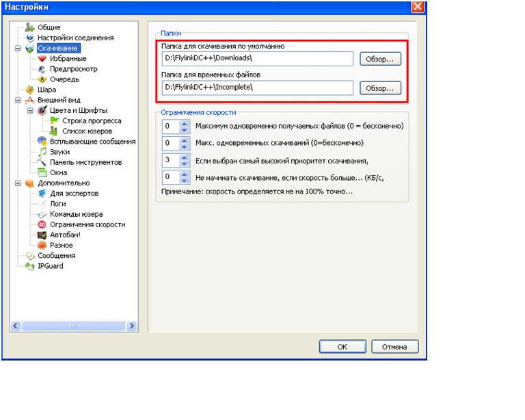This screenshot has height=420, width=525.
Task: Select Строка прогресса tree entry
Action: (x=92, y=120)
